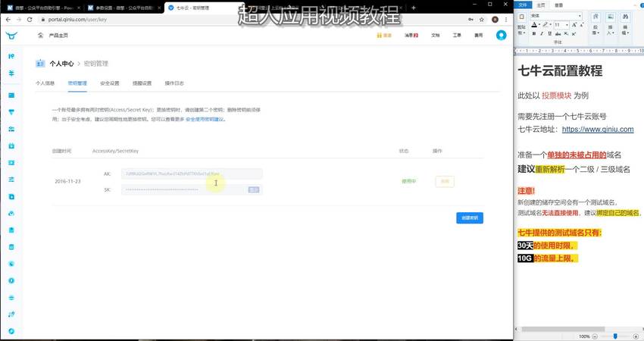Viewport: 644px width, 341px height.
Task: Apply bold formatting in Word ribbon
Action: (x=534, y=33)
